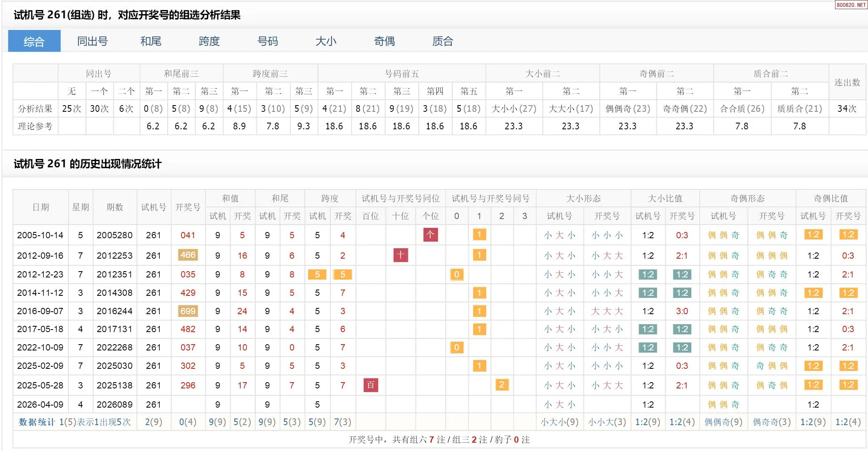Click the 数据统计 summary row label
Screen dimensions: 868x451
tap(37, 422)
